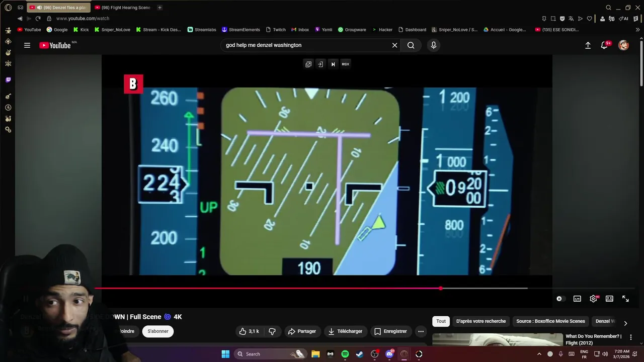Run the YouTube search magnifier button
Image resolution: width=644 pixels, height=362 pixels.
[411, 45]
